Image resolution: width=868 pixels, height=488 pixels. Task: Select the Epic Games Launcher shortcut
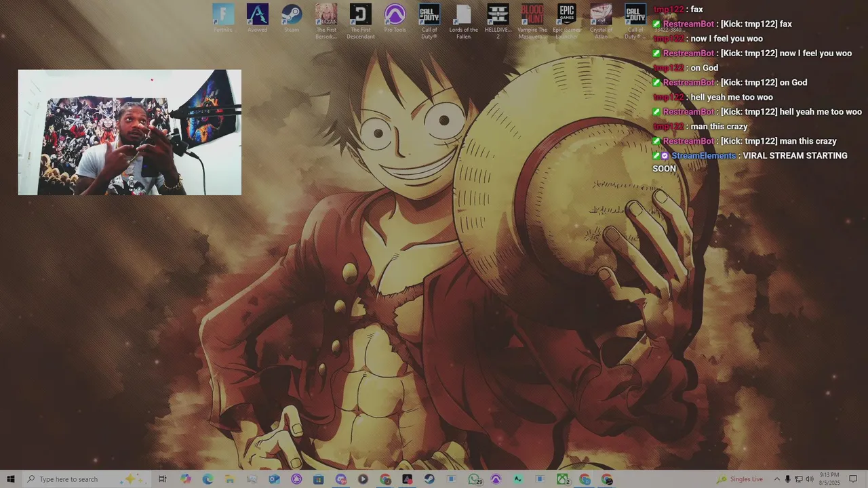coord(567,21)
